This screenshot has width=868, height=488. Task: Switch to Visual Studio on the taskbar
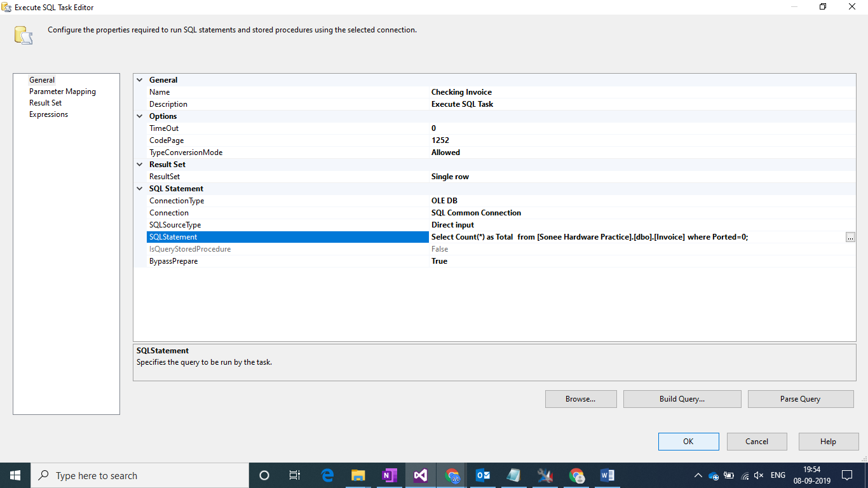[x=421, y=475]
